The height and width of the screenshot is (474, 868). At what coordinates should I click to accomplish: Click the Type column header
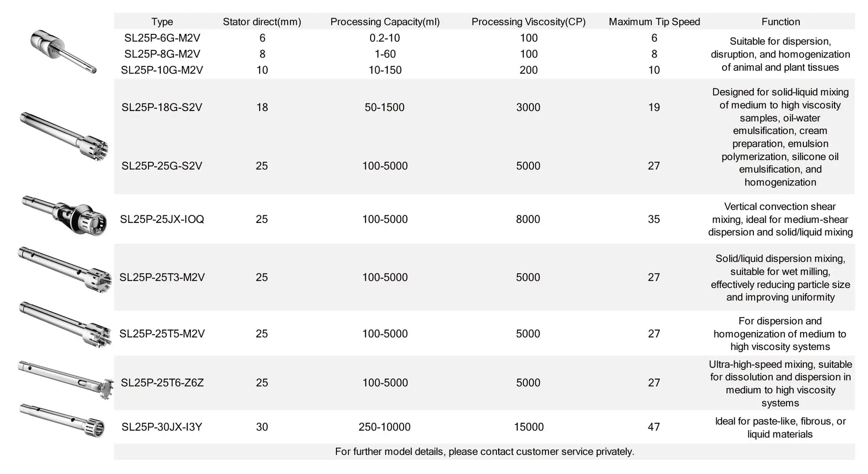162,21
